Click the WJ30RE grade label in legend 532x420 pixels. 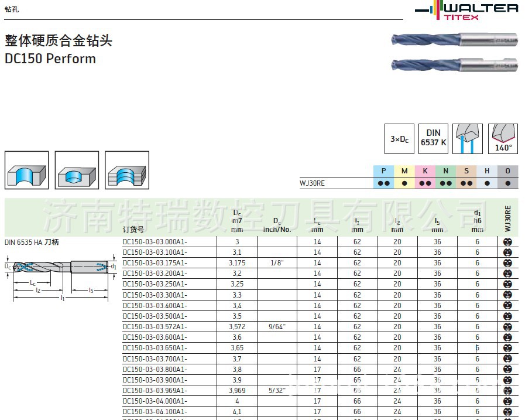coord(312,183)
